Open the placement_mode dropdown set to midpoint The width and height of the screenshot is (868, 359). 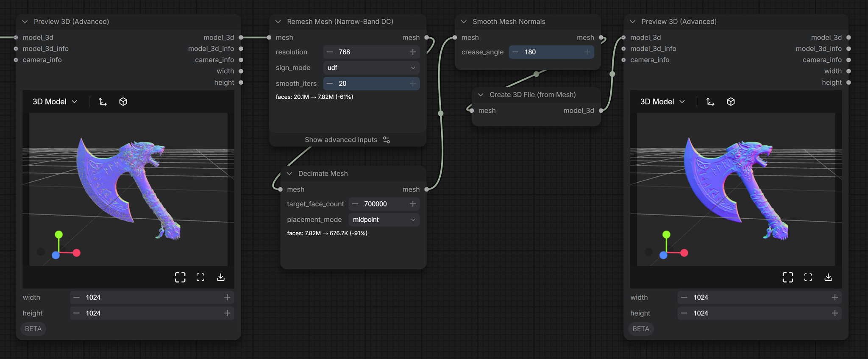384,220
